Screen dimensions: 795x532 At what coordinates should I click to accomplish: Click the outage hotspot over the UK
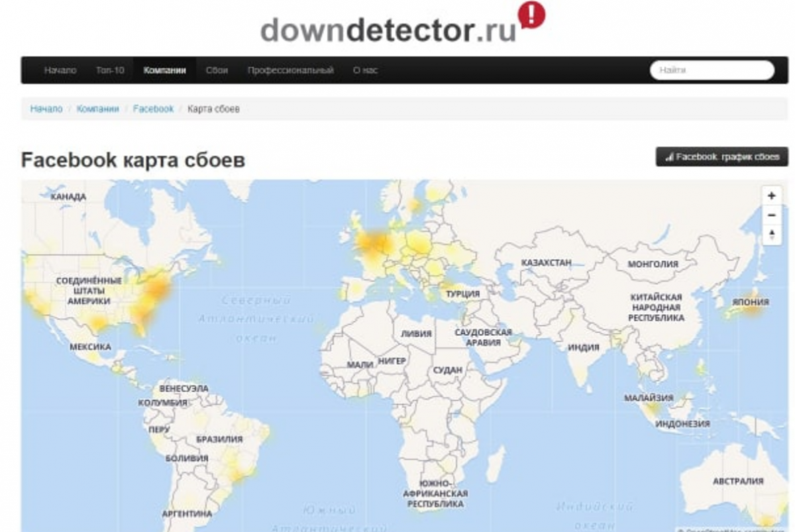click(x=374, y=242)
